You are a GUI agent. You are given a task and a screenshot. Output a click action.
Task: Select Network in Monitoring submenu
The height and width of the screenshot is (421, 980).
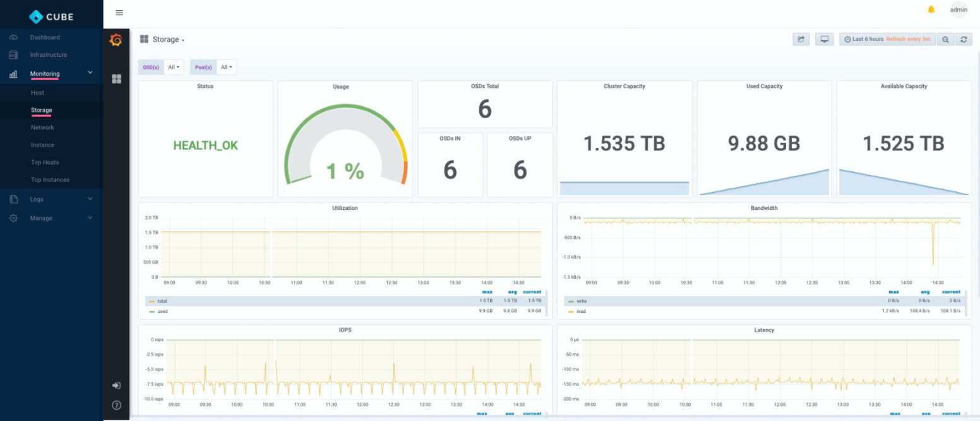(x=42, y=128)
